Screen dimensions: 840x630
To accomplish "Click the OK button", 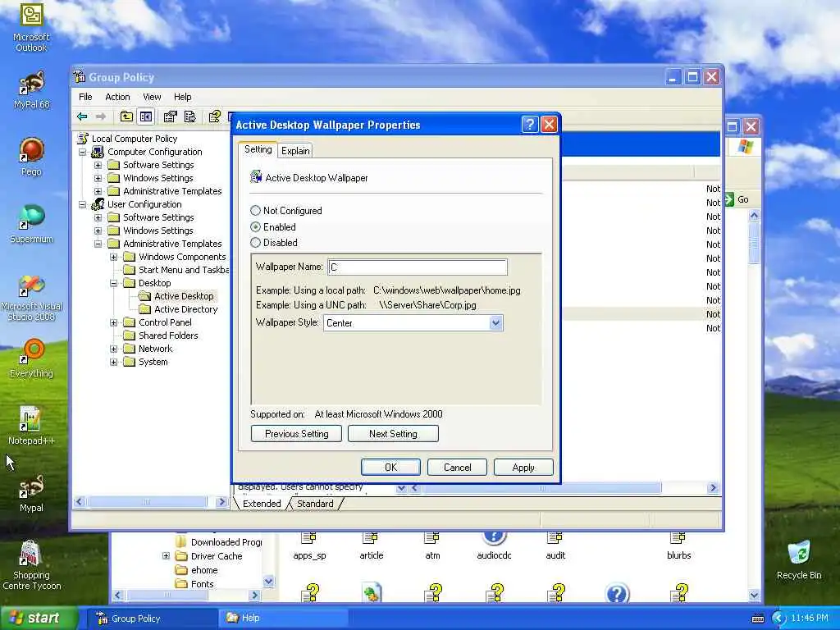I will [x=390, y=467].
